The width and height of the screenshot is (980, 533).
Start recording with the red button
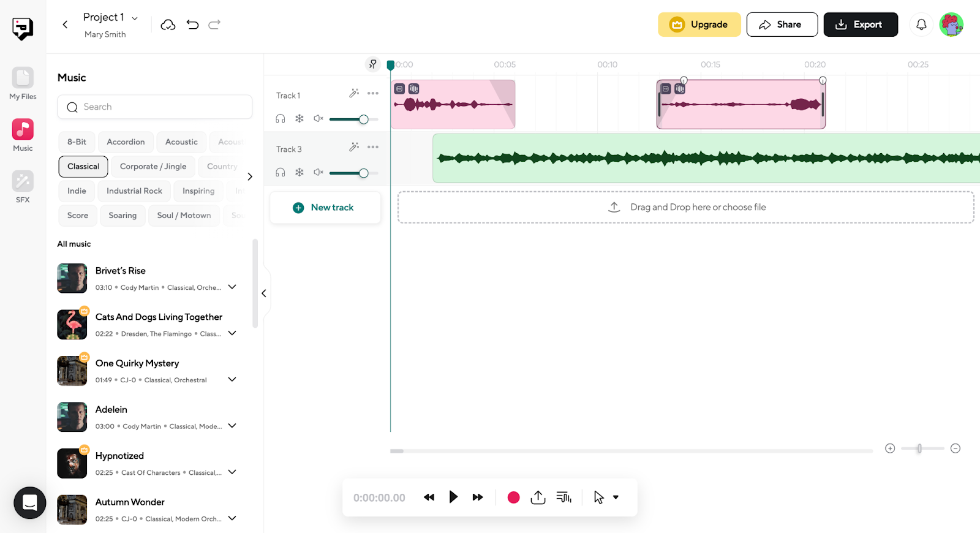click(514, 497)
